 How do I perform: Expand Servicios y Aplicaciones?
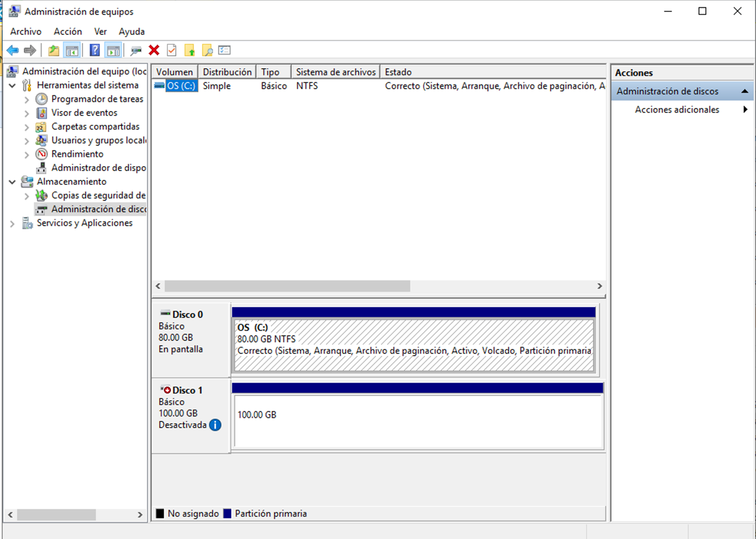12,223
